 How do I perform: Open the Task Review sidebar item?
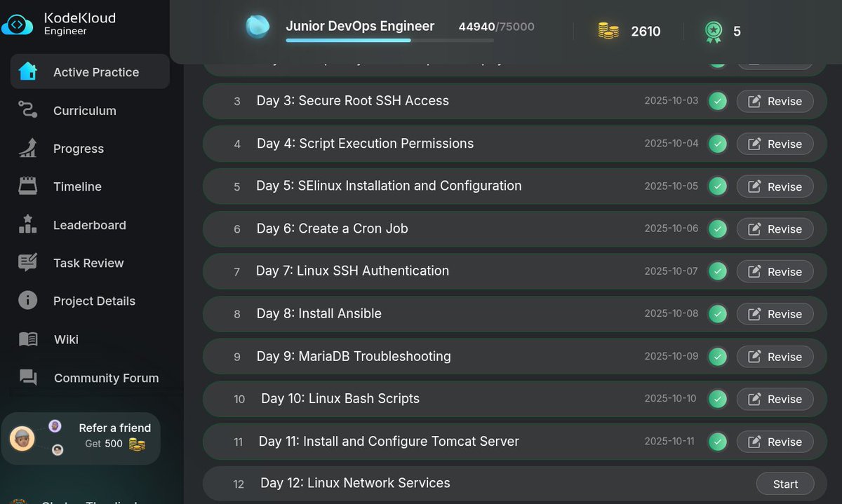(90, 262)
